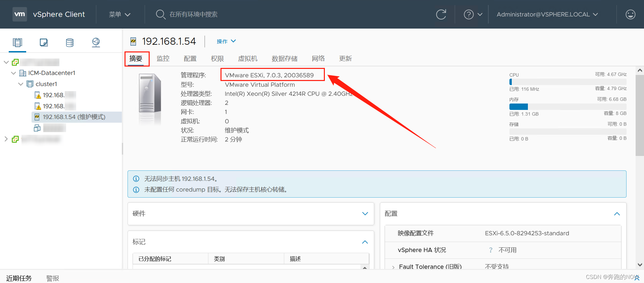Click the 映像配置文件 label
Screen dimensions: 644x283
(x=416, y=233)
